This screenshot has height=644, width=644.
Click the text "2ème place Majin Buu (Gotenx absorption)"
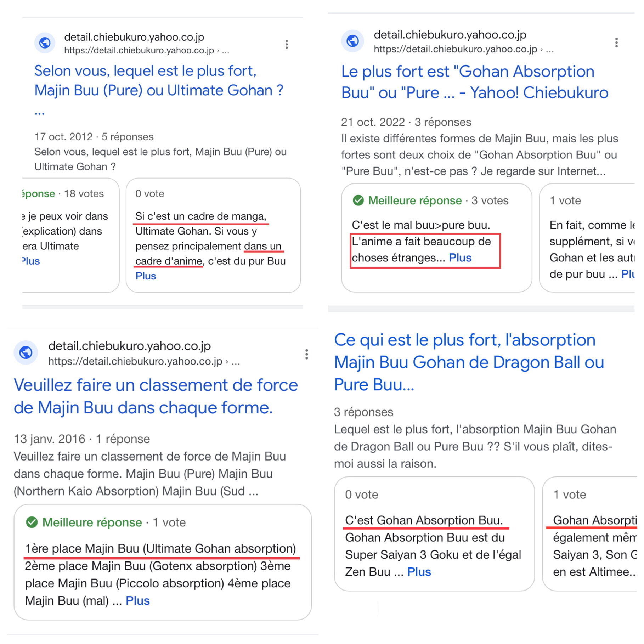(141, 566)
